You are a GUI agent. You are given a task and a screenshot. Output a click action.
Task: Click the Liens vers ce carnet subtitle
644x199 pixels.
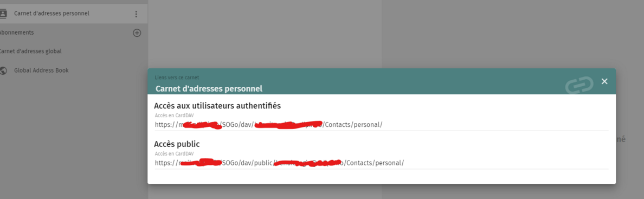click(177, 78)
